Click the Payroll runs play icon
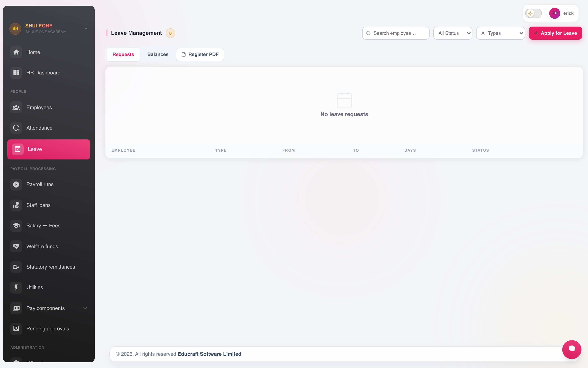Viewport: 588px width, 368px height. [16, 184]
